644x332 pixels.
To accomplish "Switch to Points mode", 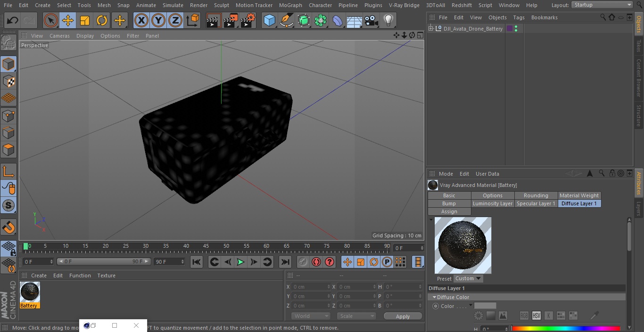I will pyautogui.click(x=8, y=116).
